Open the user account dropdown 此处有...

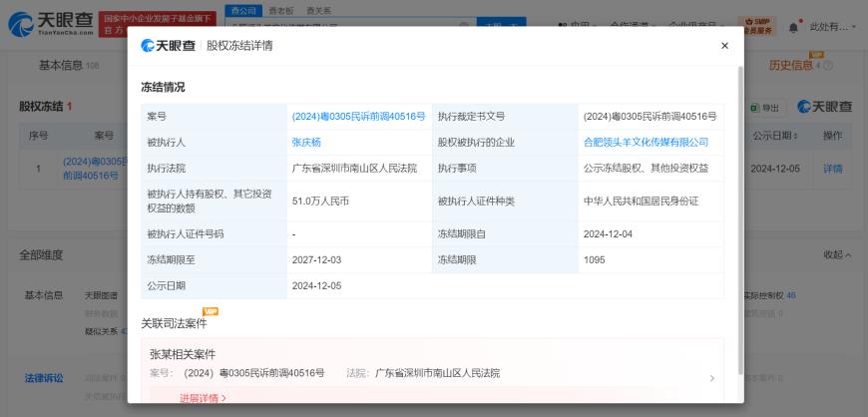point(832,26)
